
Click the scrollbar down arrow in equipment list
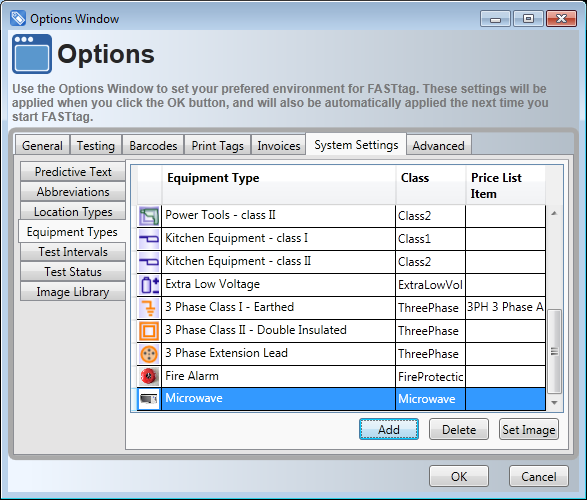coord(554,403)
